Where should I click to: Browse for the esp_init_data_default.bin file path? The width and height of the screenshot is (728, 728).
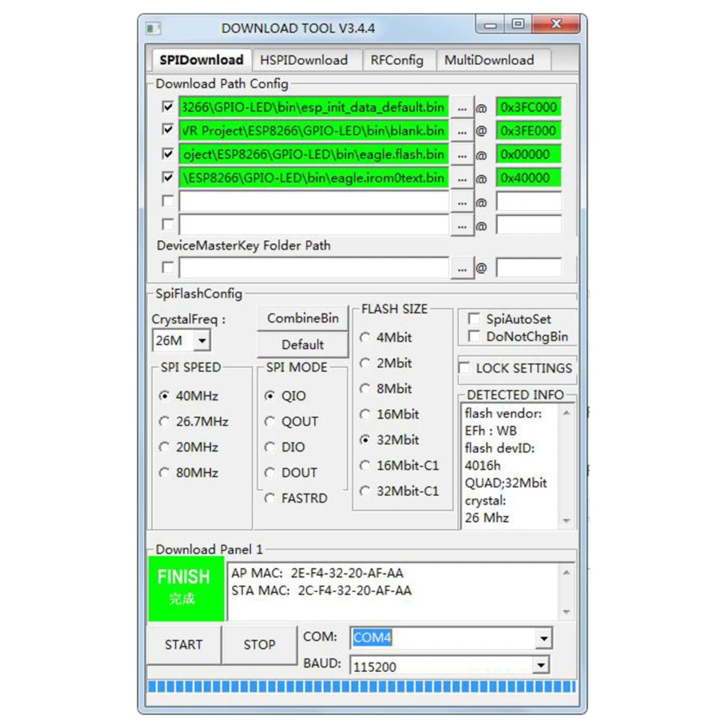pos(462,108)
